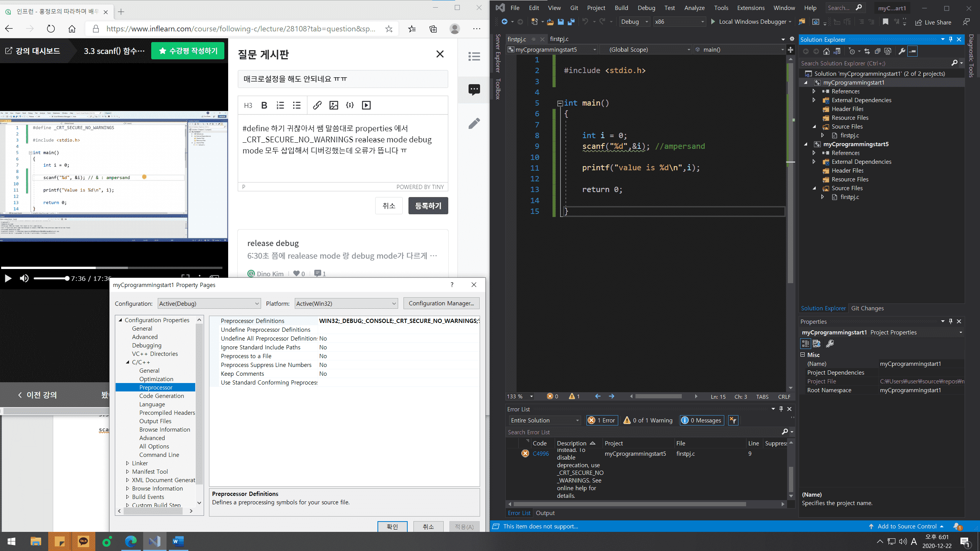Click the video volume slider
Viewport: 980px width, 551px height.
click(x=51, y=278)
